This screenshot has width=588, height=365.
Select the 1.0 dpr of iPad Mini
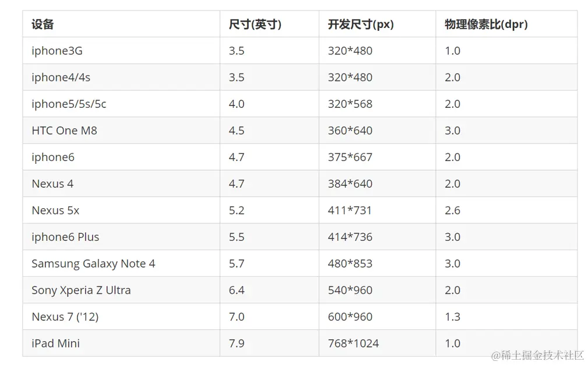[x=506, y=343]
